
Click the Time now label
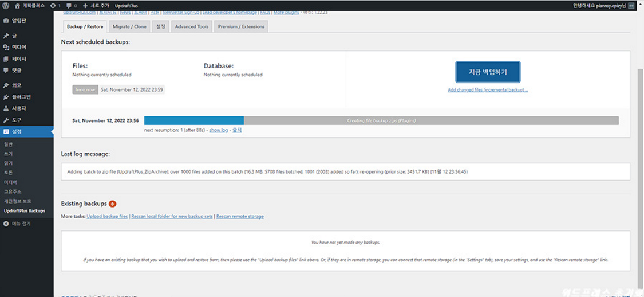[x=85, y=90]
